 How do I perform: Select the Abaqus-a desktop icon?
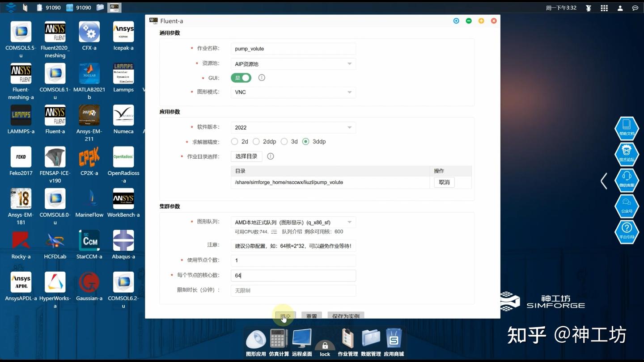tap(123, 240)
